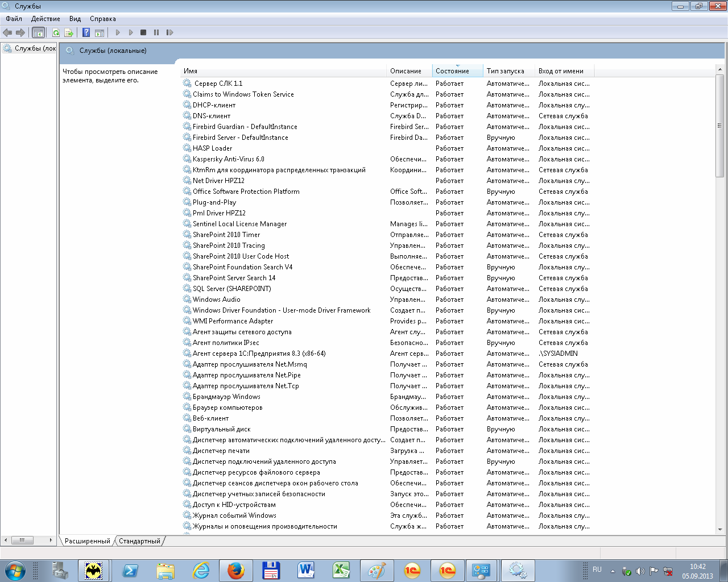Click the scroll down arrow of services list
728x582 pixels.
point(719,529)
